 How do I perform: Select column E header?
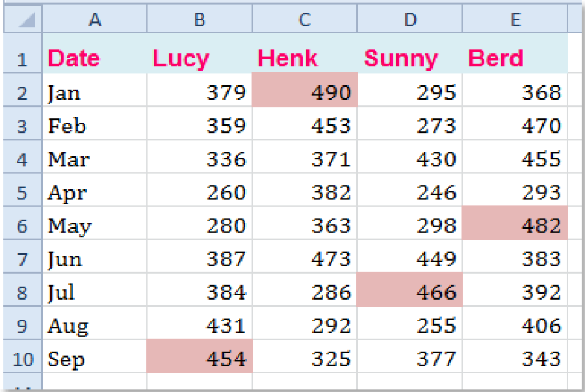515,18
